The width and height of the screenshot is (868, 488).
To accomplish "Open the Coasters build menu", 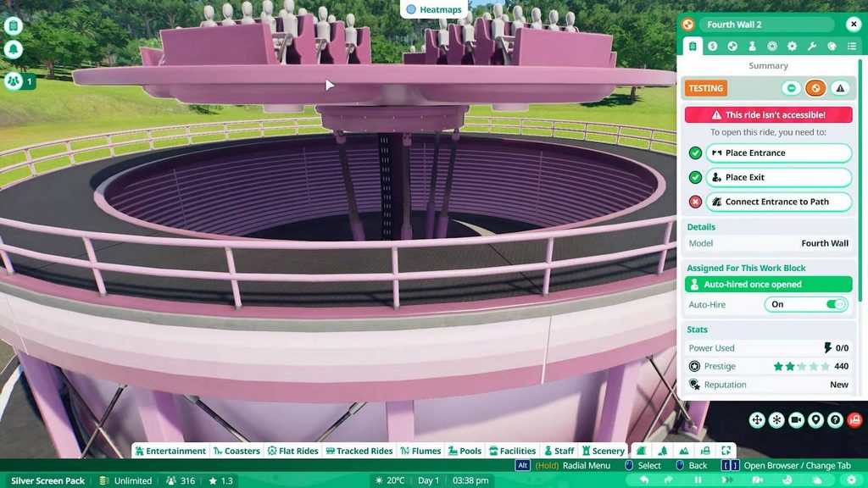I will click(x=236, y=451).
